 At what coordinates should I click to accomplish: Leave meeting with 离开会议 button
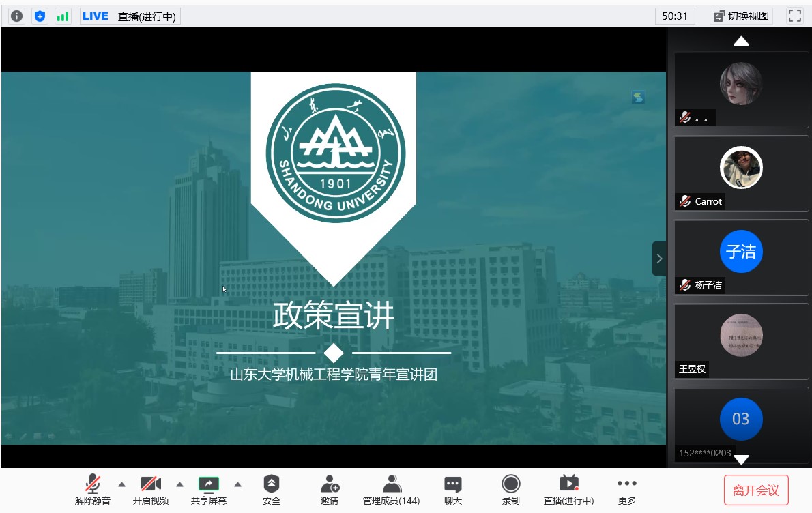(x=756, y=490)
